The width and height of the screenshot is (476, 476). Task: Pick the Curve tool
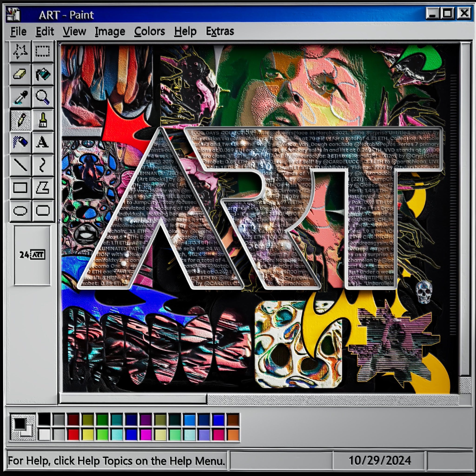tap(43, 165)
